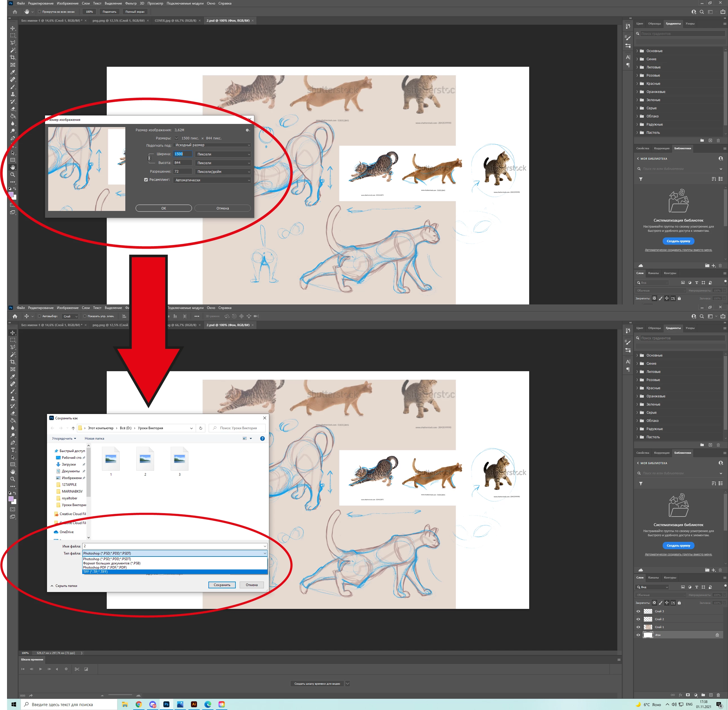Expand the Ресамплинг Автоматически dropdown
728x710 pixels.
pos(212,180)
